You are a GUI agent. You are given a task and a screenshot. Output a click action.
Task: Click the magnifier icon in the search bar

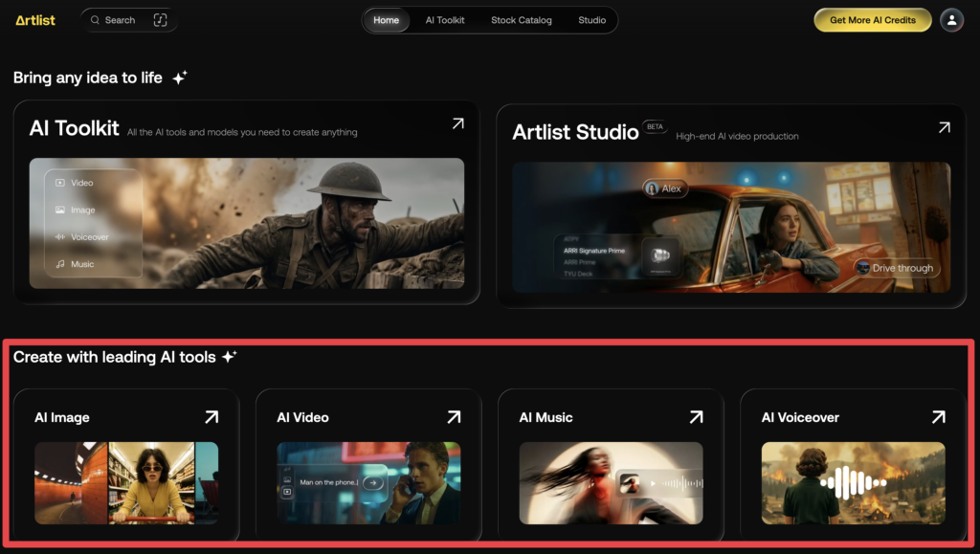coord(95,20)
